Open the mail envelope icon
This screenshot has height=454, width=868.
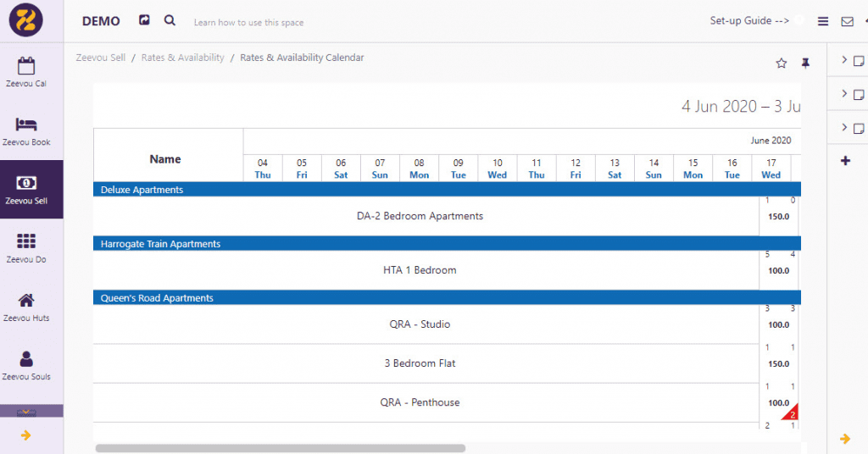[x=847, y=21]
